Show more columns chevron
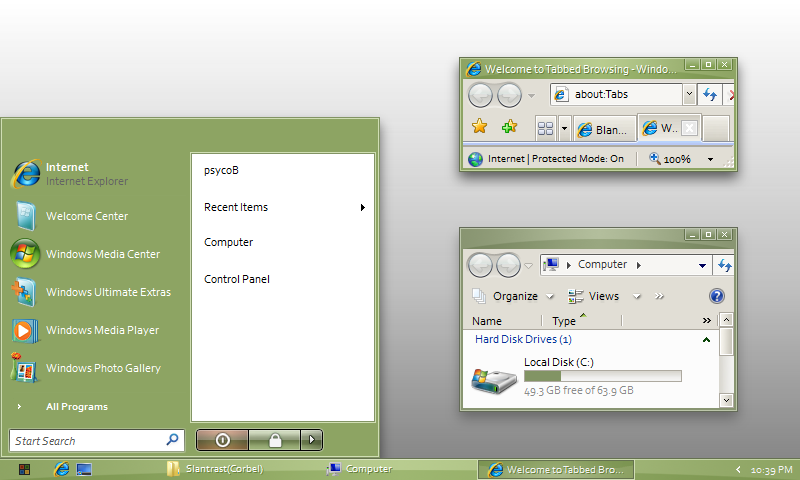 tap(707, 320)
